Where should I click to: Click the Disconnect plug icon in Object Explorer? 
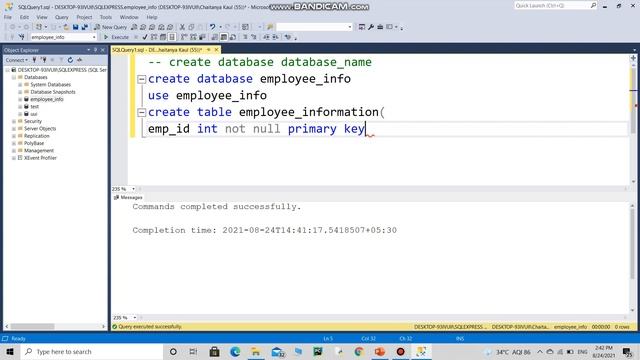coord(44,60)
